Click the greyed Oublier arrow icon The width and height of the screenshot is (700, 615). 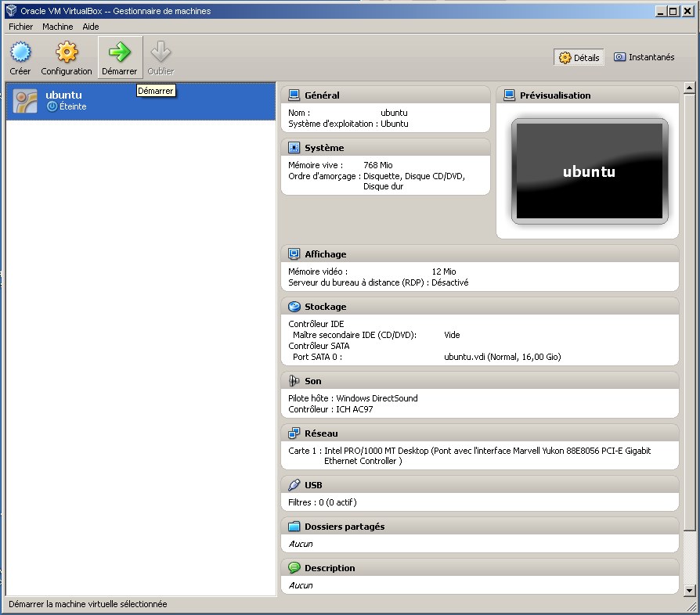point(161,52)
